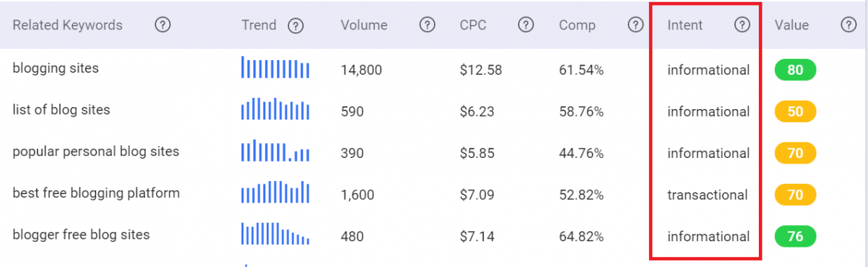This screenshot has width=868, height=267.
Task: Click the Volume column question mark icon
Action: (428, 25)
